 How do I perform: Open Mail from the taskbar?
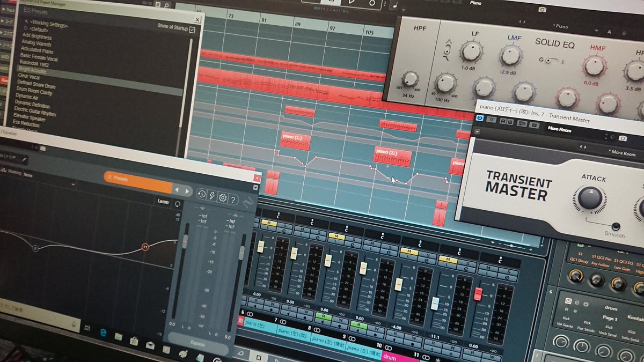click(x=151, y=345)
